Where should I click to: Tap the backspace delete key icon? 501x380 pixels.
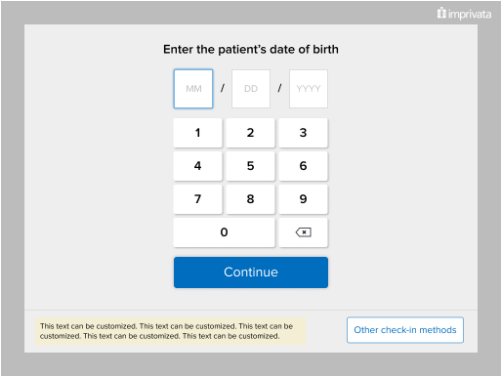coord(303,232)
